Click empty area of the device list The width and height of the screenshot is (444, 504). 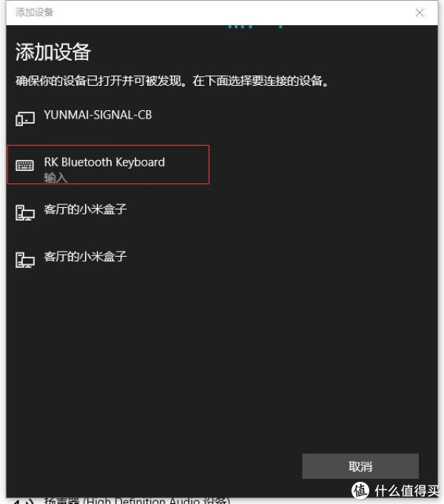[x=222, y=354]
